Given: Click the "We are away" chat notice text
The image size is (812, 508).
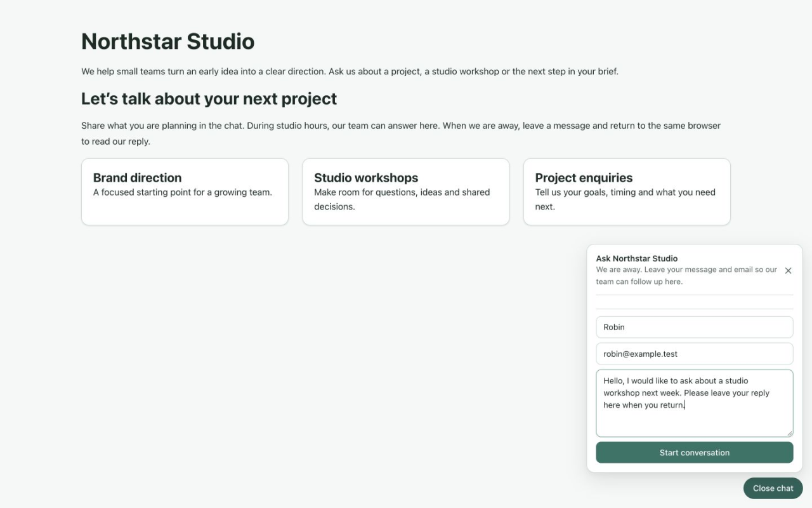Looking at the screenshot, I should tap(686, 276).
